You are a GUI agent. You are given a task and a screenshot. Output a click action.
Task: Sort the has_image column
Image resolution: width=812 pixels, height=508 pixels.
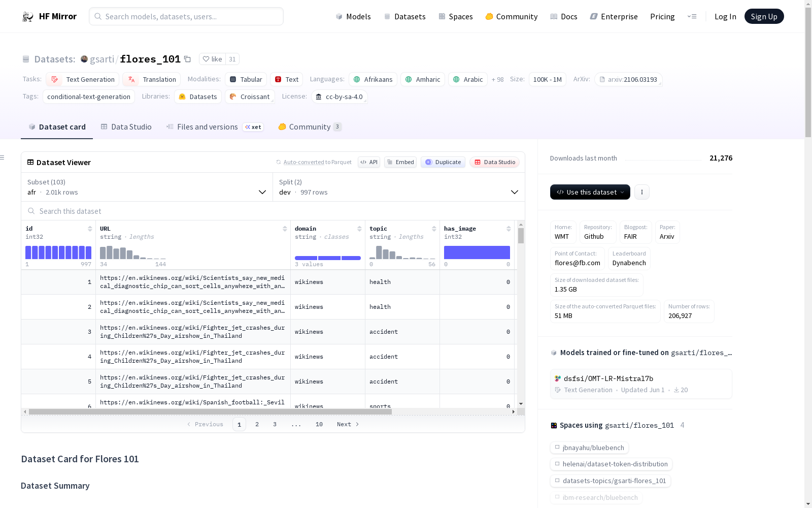tap(509, 229)
